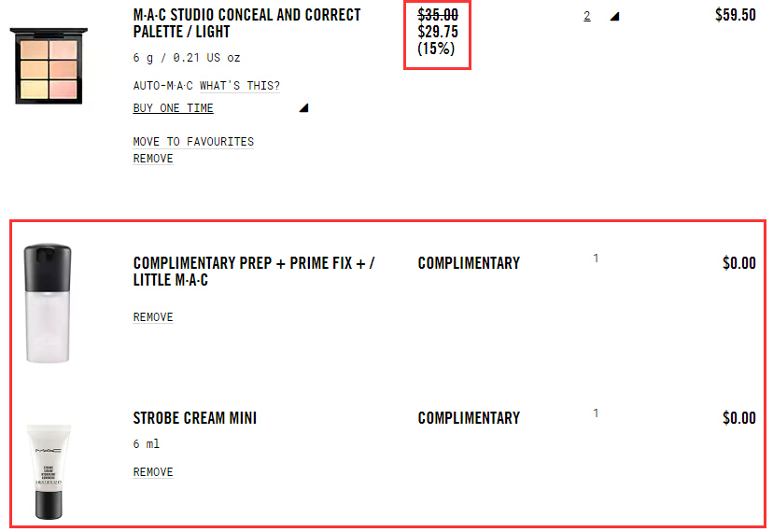The width and height of the screenshot is (773, 532).
Task: Click the quantity 1 of Prep + Prime Fix+
Action: click(596, 259)
